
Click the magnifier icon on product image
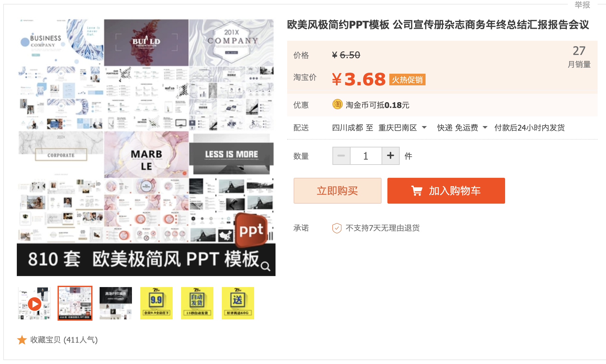[265, 266]
